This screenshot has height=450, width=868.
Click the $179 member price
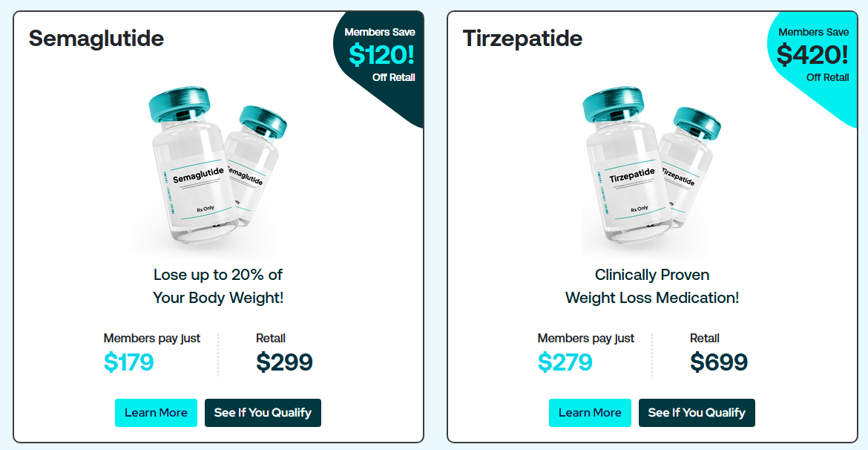pyautogui.click(x=128, y=362)
